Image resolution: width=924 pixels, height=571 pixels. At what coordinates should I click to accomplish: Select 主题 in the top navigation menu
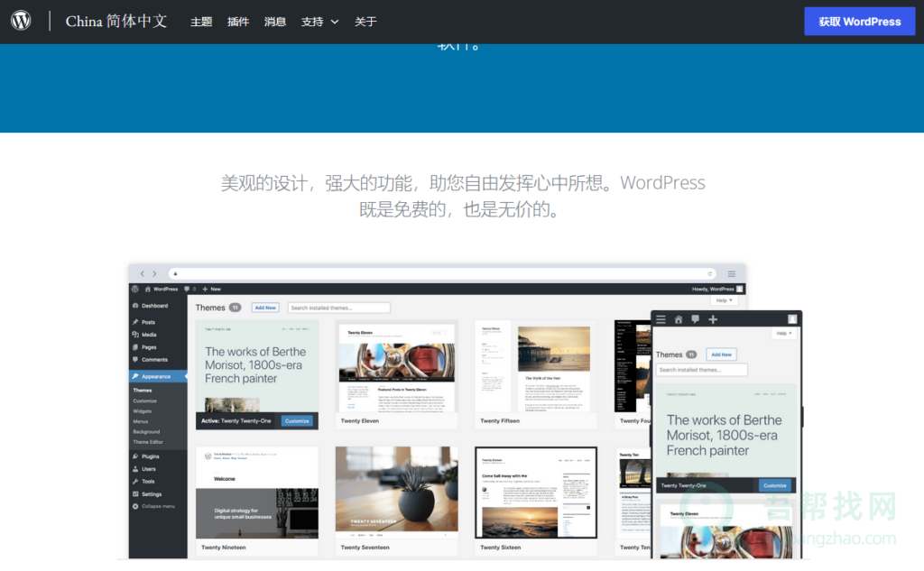pyautogui.click(x=200, y=21)
